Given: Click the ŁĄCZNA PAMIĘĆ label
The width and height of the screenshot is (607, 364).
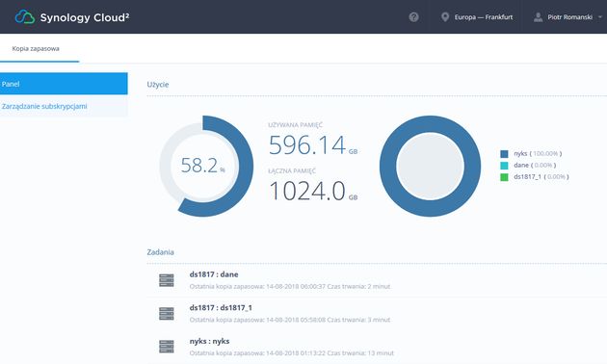Looking at the screenshot, I should click(x=292, y=170).
